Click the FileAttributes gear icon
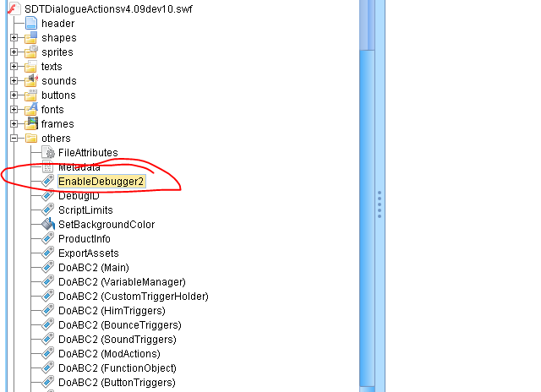 point(48,153)
